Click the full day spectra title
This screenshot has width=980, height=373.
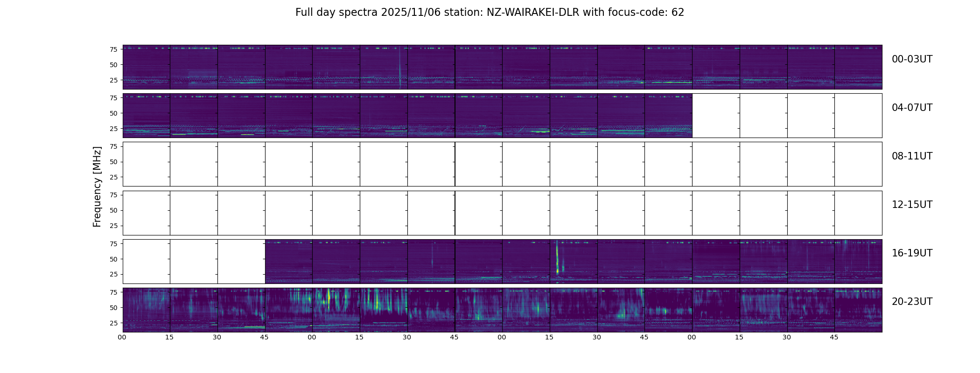(x=490, y=13)
